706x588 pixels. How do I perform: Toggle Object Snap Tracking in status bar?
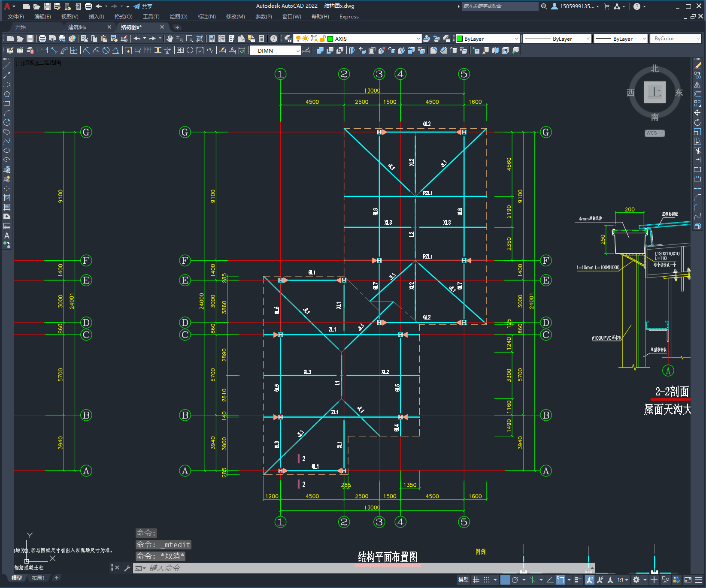point(550,580)
